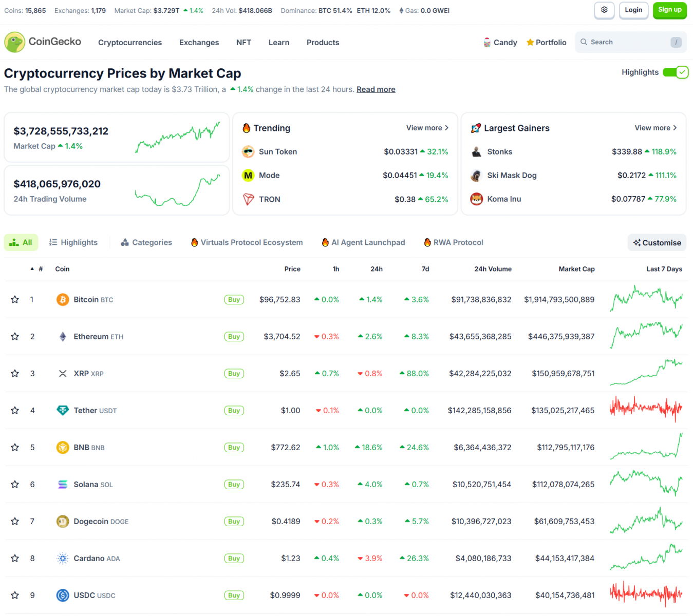Click the Dogecoin coin icon
The width and height of the screenshot is (693, 616).
click(63, 522)
